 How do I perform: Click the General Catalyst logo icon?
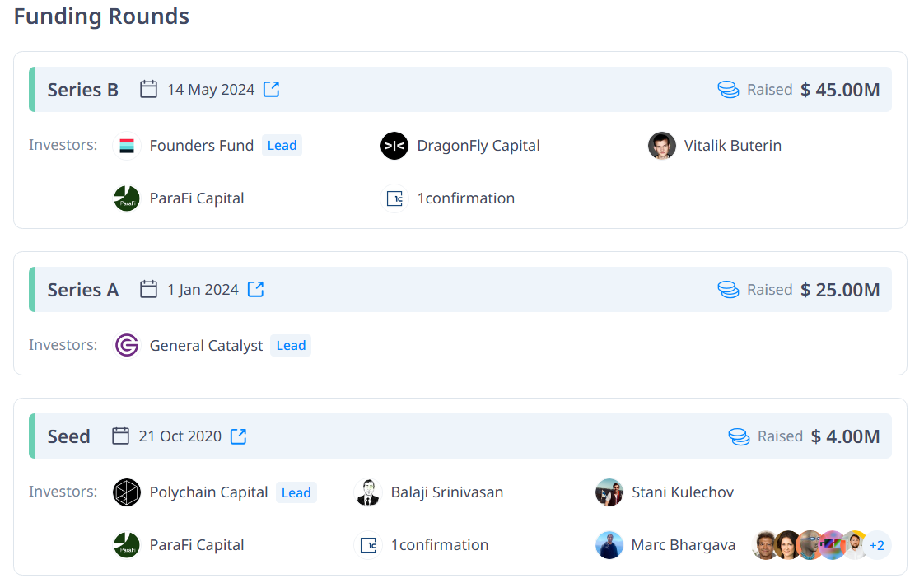coord(127,346)
